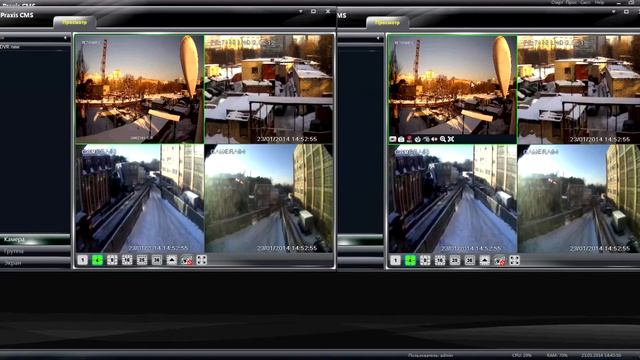The height and width of the screenshot is (360, 640).
Task: Click Praxis CMS title in left window
Action: [17, 15]
